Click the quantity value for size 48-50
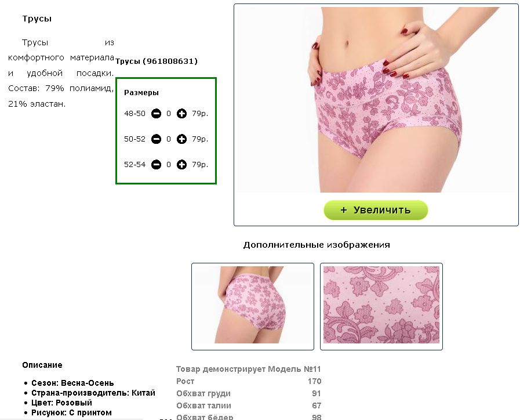 tap(169, 114)
